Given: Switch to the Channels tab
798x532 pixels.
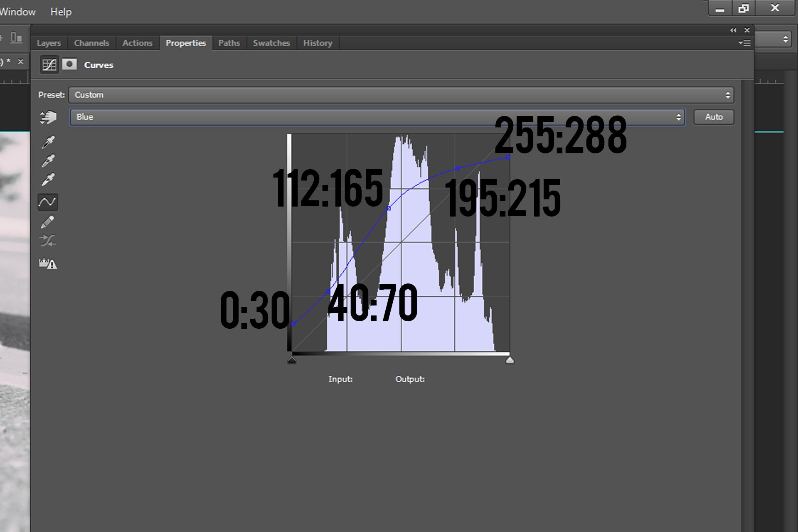Looking at the screenshot, I should [x=91, y=43].
